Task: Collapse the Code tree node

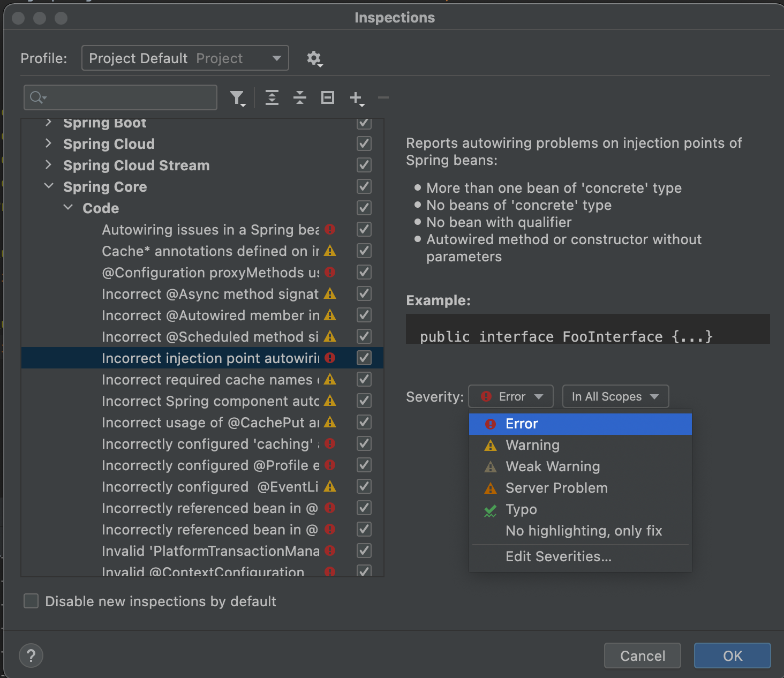Action: coord(68,207)
